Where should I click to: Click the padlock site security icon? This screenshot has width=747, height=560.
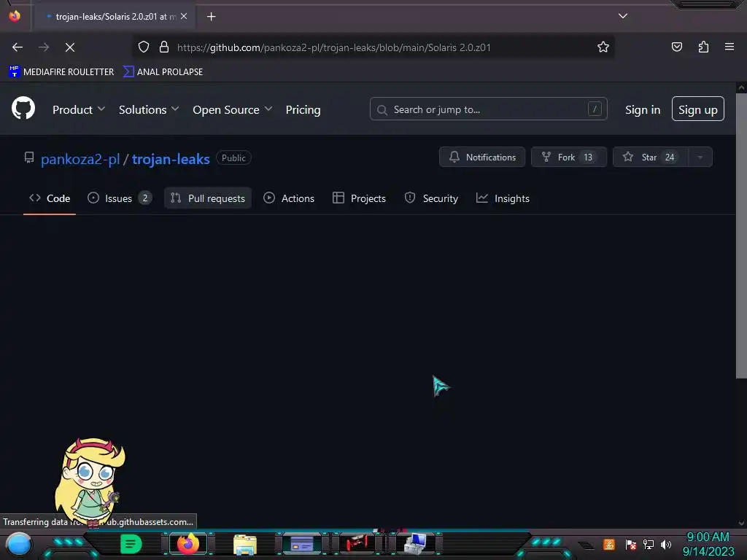[164, 47]
